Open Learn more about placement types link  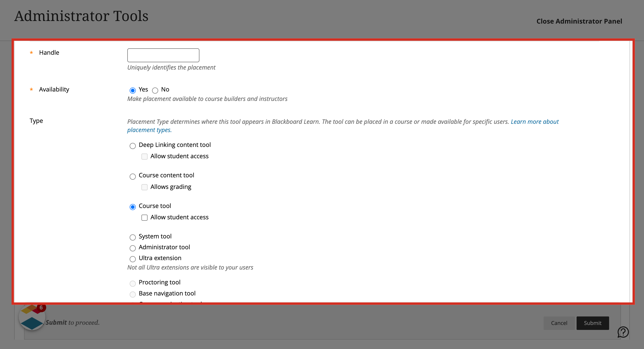click(x=534, y=122)
